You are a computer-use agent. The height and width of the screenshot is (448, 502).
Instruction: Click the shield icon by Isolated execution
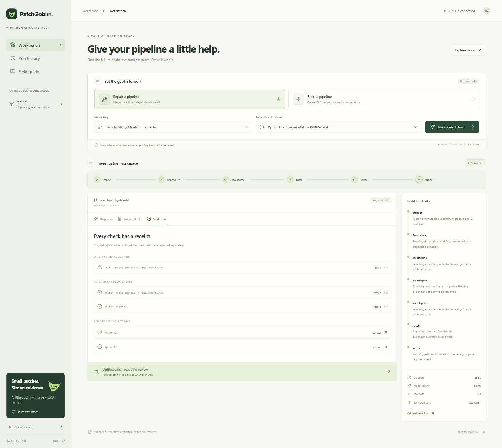point(96,145)
